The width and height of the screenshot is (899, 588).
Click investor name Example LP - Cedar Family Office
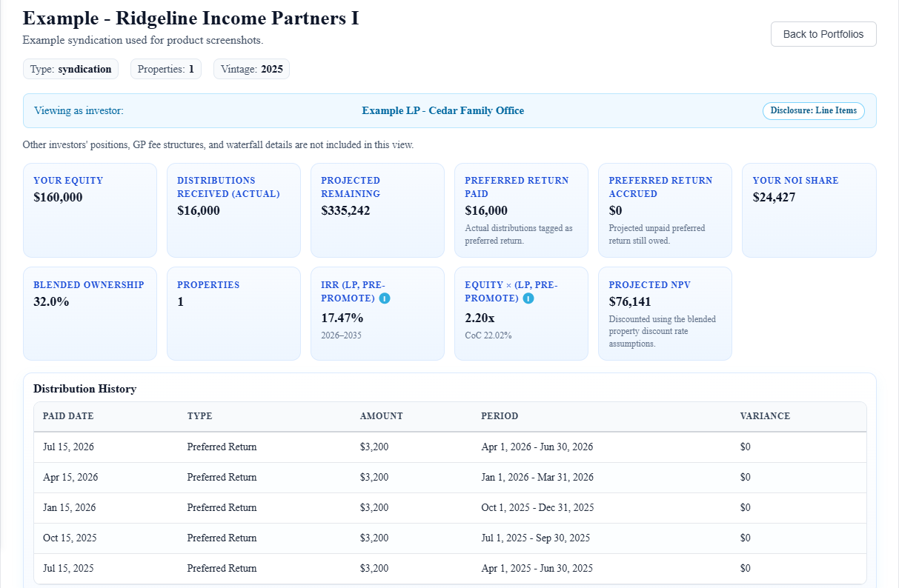click(443, 111)
